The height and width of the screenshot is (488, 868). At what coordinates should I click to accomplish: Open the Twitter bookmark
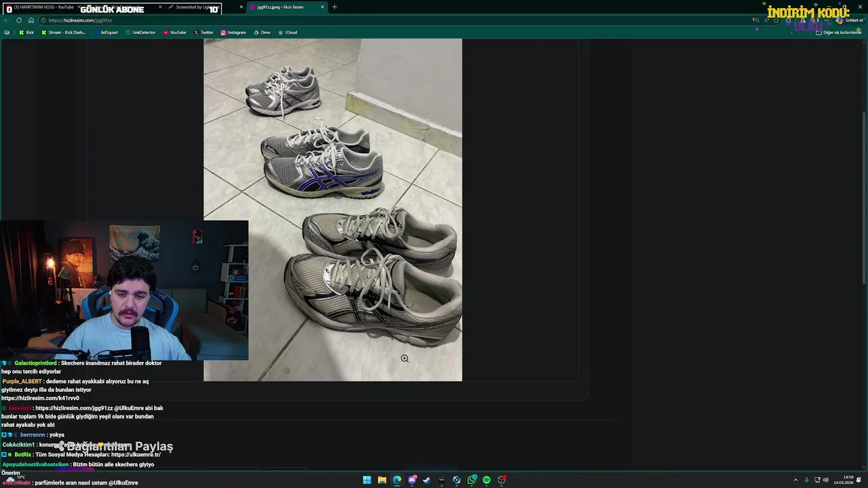[x=203, y=33]
